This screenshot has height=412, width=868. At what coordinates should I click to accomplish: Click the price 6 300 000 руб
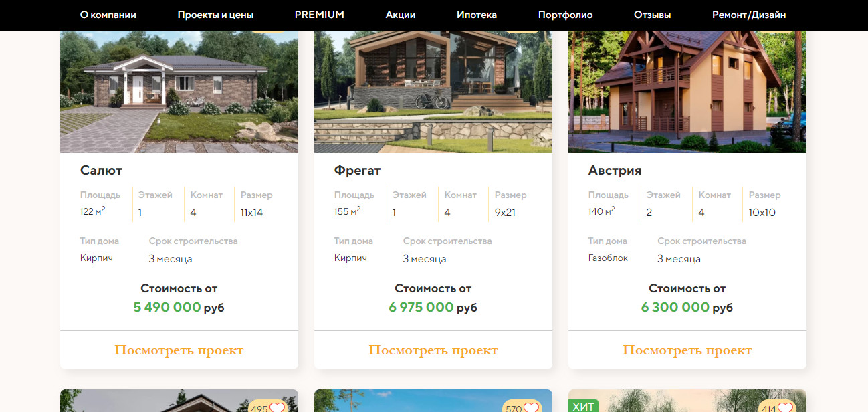[x=687, y=308]
